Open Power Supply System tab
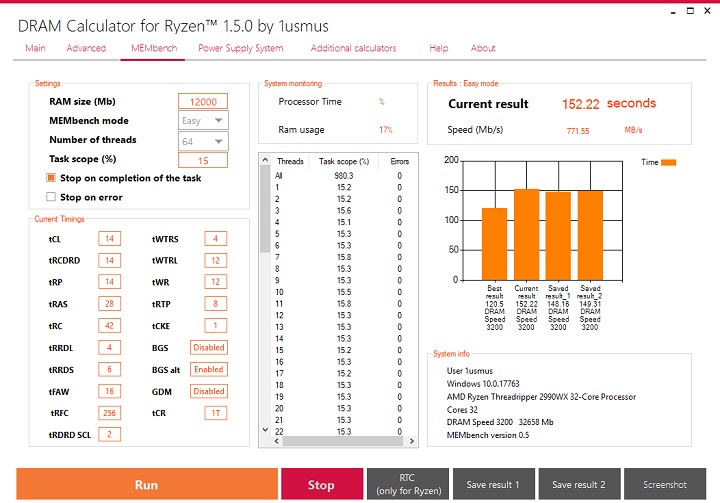 pos(241,48)
